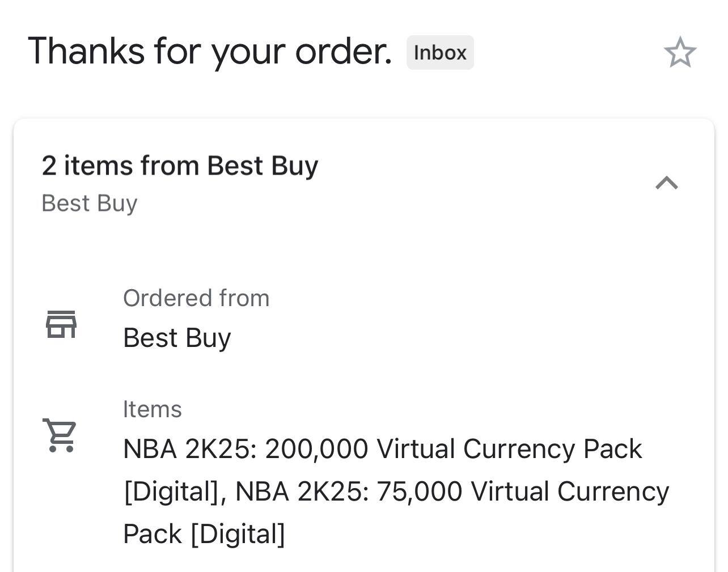The image size is (728, 572).
Task: Click the '[Digital],' text starting the second line
Action: 175,492
